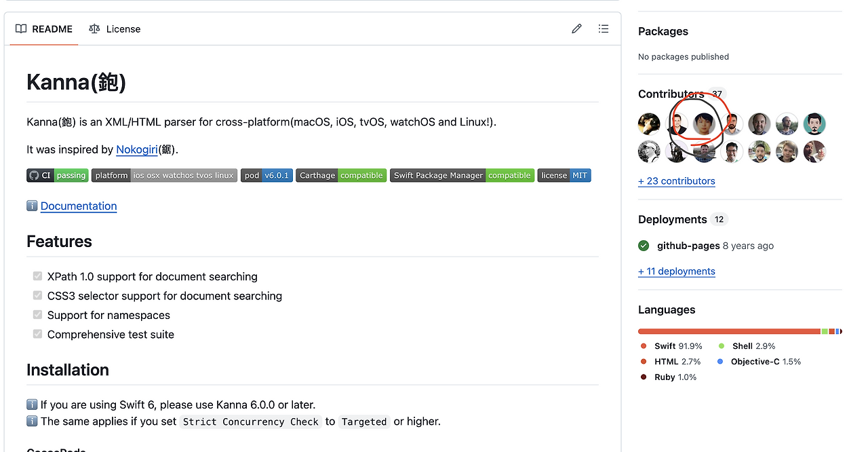868x452 pixels.
Task: Follow the Nokogiri link
Action: point(136,149)
